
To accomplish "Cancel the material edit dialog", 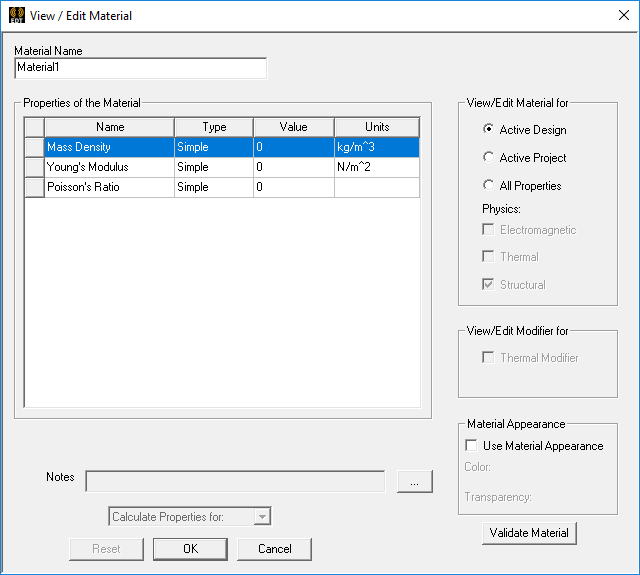I will pos(274,549).
